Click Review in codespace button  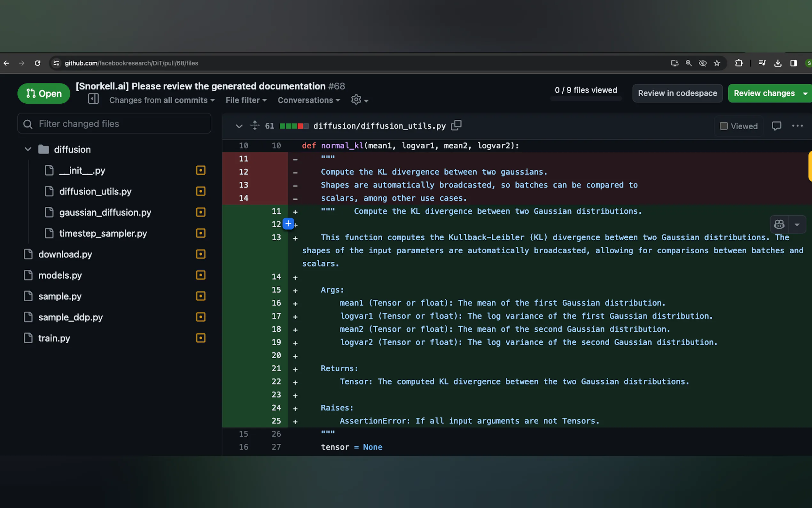677,93
